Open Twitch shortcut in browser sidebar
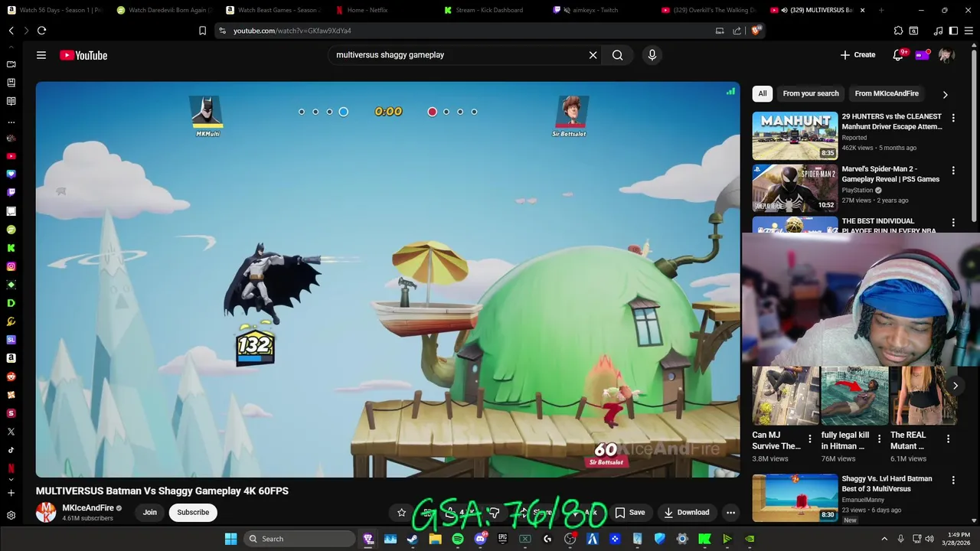The height and width of the screenshot is (551, 980). tap(11, 193)
